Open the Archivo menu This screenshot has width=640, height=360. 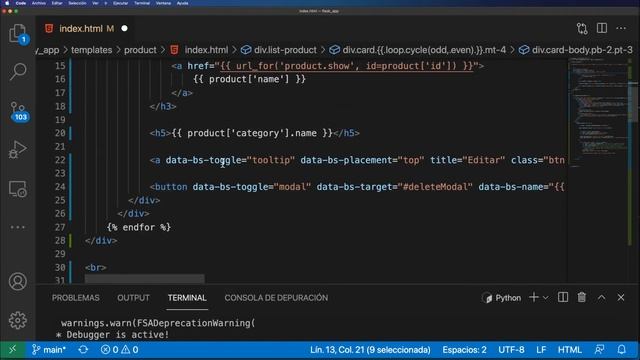tap(39, 3)
